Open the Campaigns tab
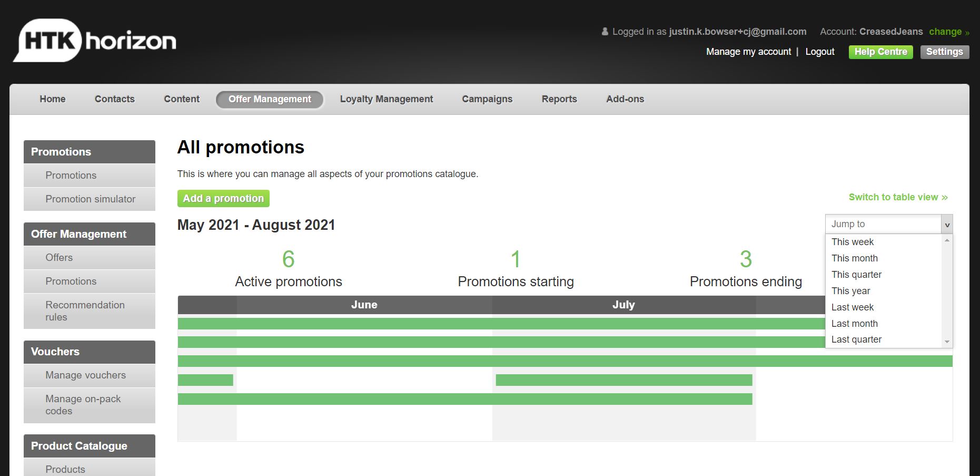The image size is (980, 476). click(487, 99)
